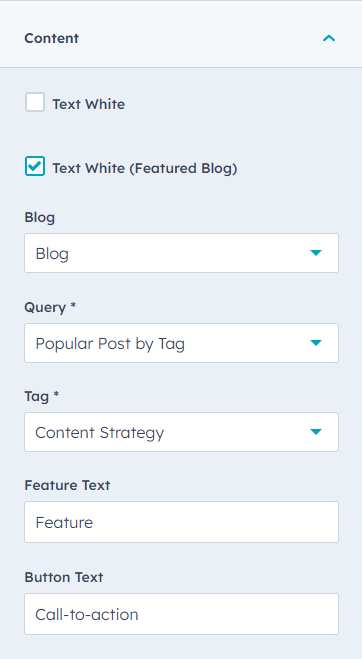Open the Popular Post by Tag dropdown
This screenshot has height=659, width=362.
(181, 343)
